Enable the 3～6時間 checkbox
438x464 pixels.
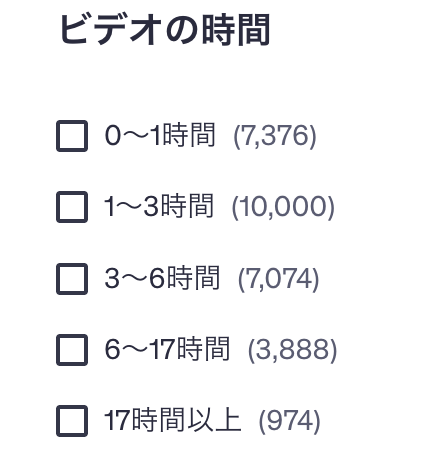pos(72,279)
